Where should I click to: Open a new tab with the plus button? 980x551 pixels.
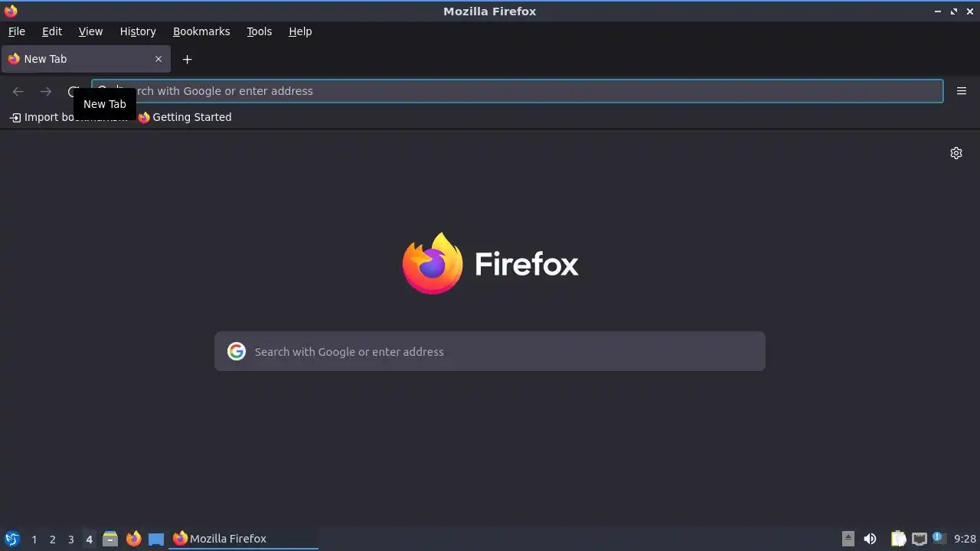[x=187, y=59]
